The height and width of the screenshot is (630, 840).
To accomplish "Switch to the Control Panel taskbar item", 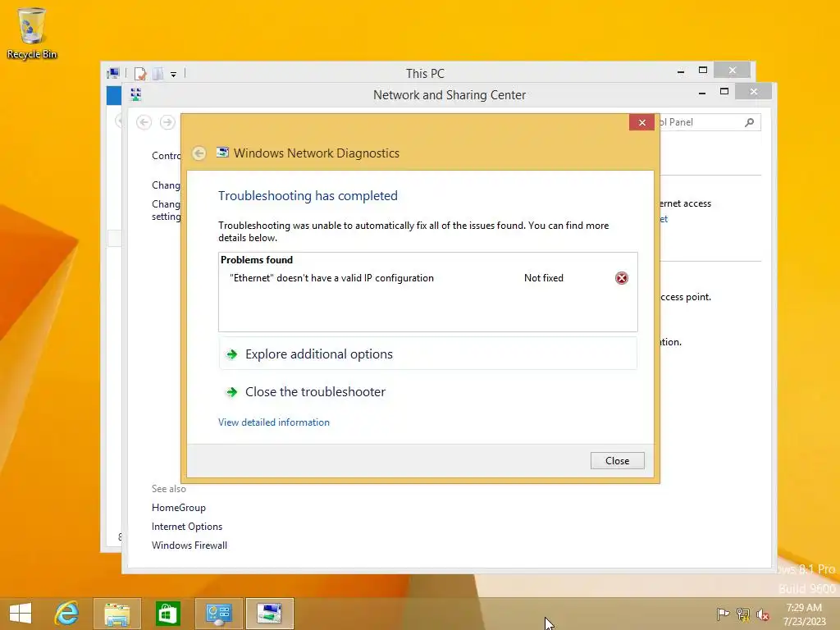I will [218, 614].
